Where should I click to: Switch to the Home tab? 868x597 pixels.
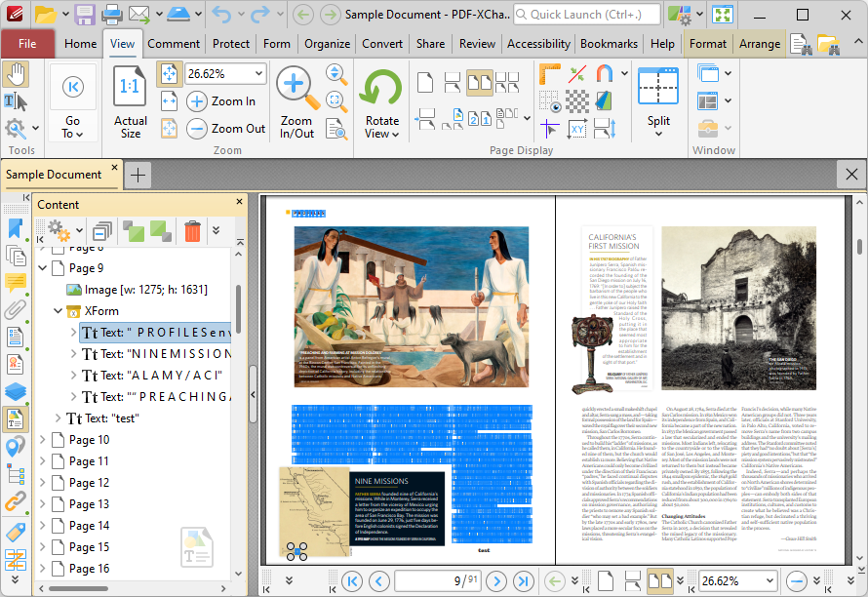pyautogui.click(x=80, y=44)
